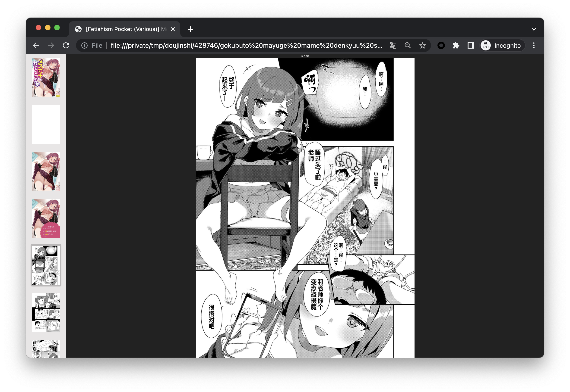Expand the tab search chevron
Screen dimensions: 570x392
click(534, 29)
